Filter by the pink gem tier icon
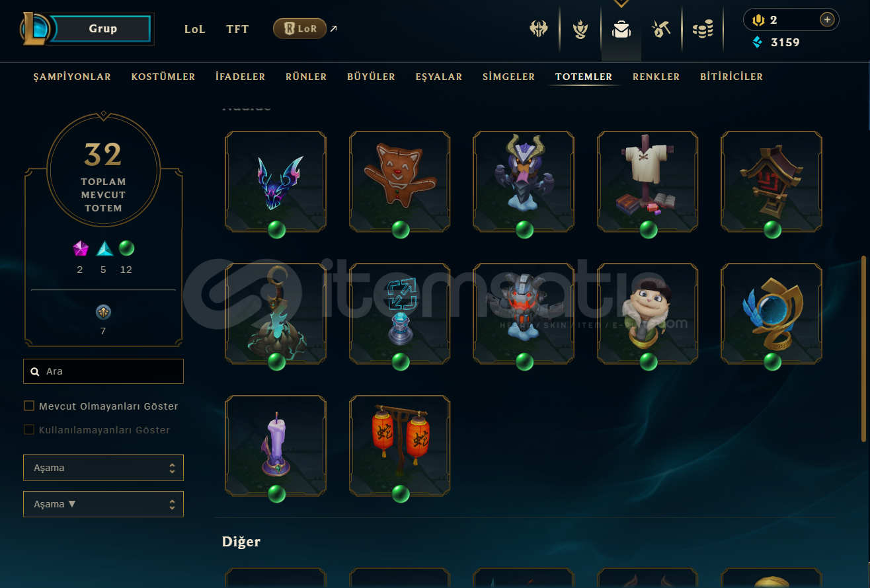Screen dimensions: 870x588 81,248
